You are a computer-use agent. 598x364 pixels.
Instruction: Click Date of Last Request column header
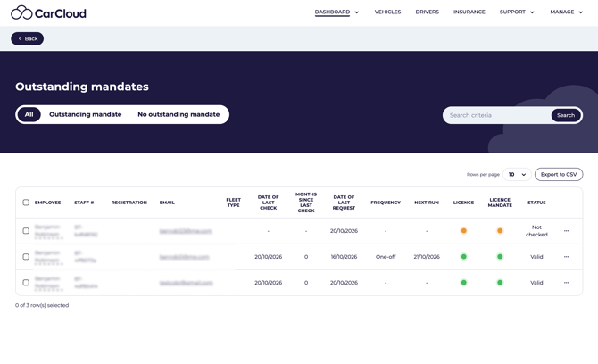(344, 203)
